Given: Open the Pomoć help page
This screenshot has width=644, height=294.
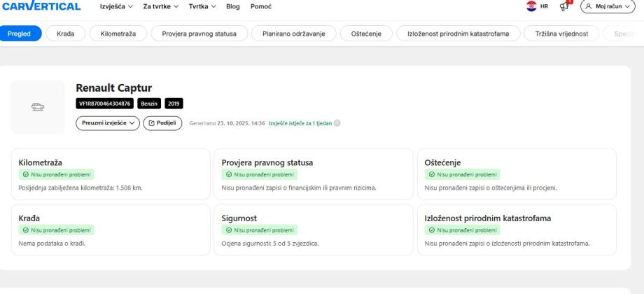Looking at the screenshot, I should coord(261,6).
